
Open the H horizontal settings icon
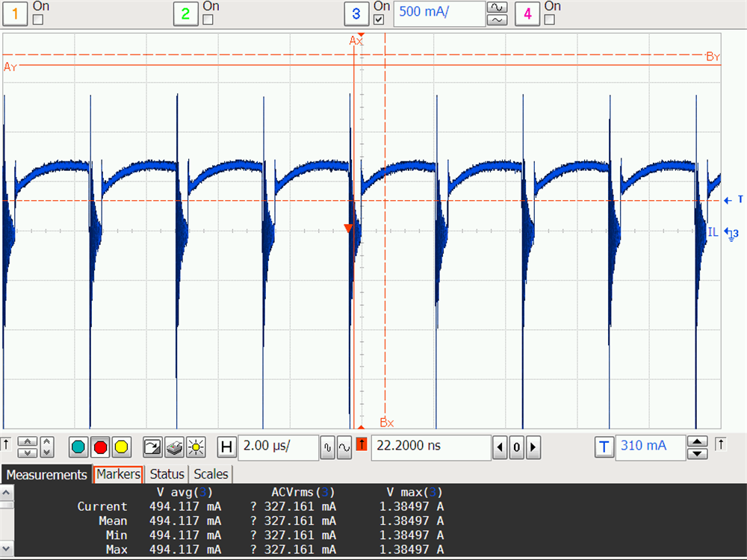click(227, 447)
